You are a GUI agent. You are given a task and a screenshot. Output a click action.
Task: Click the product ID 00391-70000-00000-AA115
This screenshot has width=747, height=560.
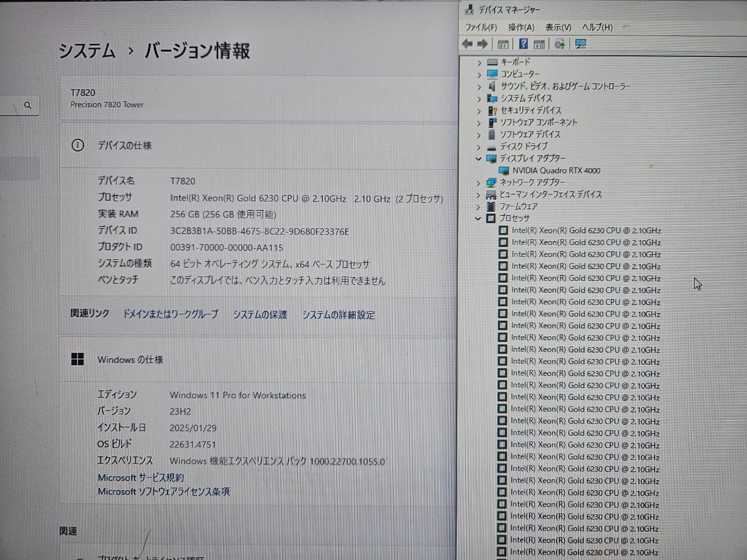pyautogui.click(x=227, y=248)
